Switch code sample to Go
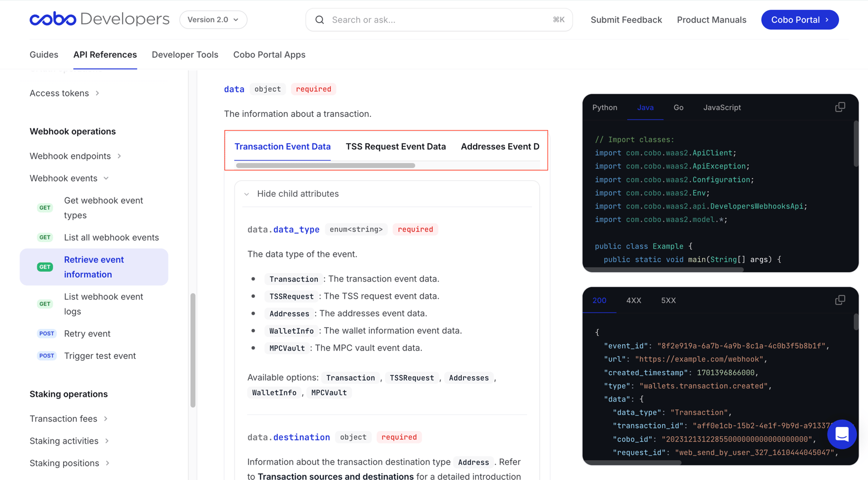Image resolution: width=868 pixels, height=480 pixels. [x=679, y=107]
